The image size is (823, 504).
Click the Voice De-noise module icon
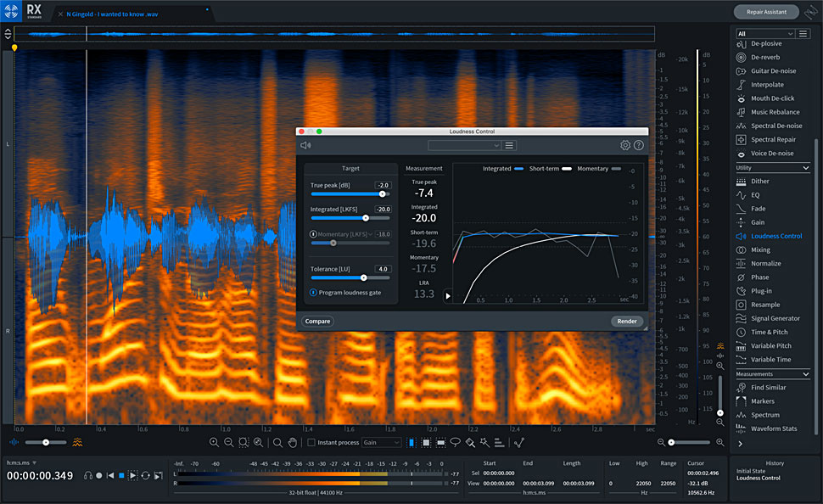pyautogui.click(x=742, y=154)
